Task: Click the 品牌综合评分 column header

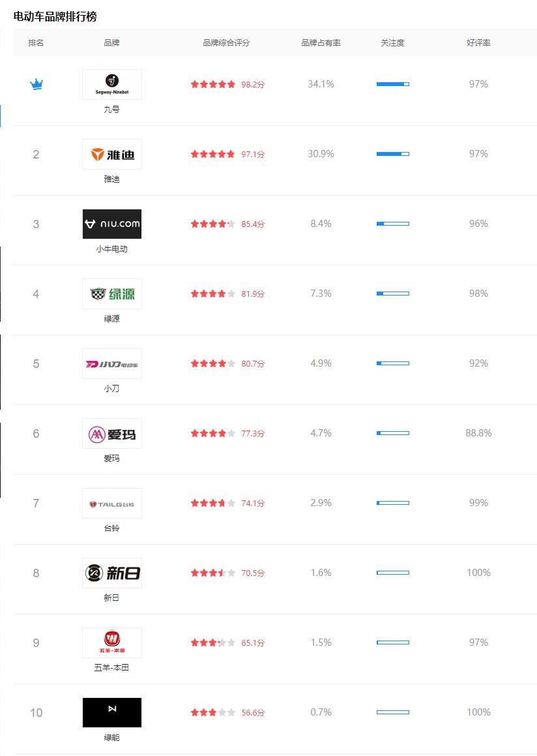Action: tap(226, 43)
